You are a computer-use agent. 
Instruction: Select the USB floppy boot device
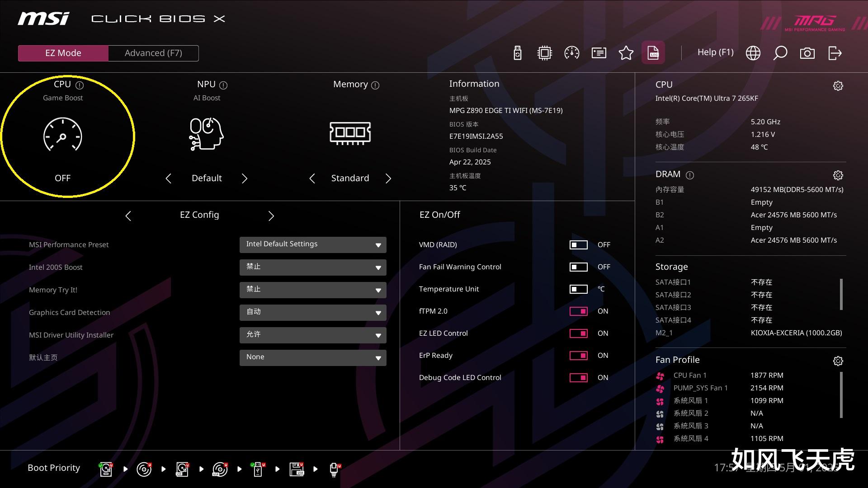(x=297, y=469)
